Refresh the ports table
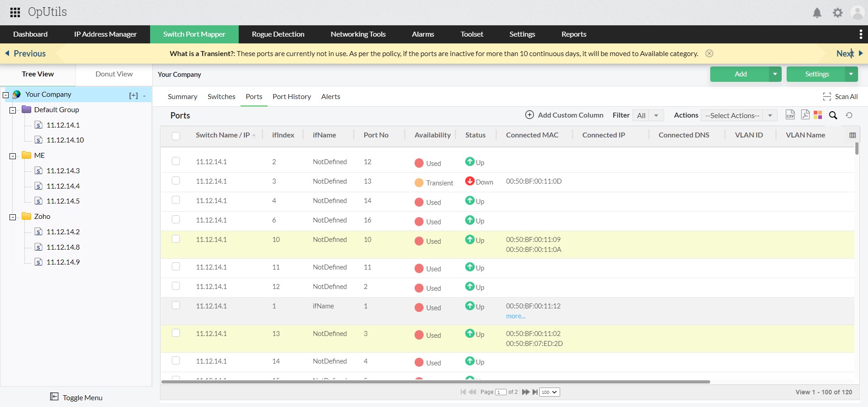This screenshot has height=407, width=868. click(849, 116)
